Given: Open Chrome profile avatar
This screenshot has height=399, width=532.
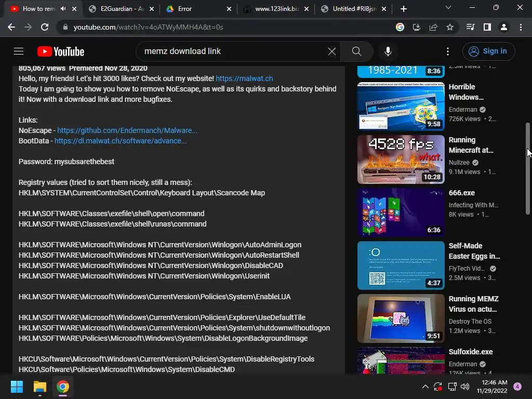Looking at the screenshot, I should [504, 27].
